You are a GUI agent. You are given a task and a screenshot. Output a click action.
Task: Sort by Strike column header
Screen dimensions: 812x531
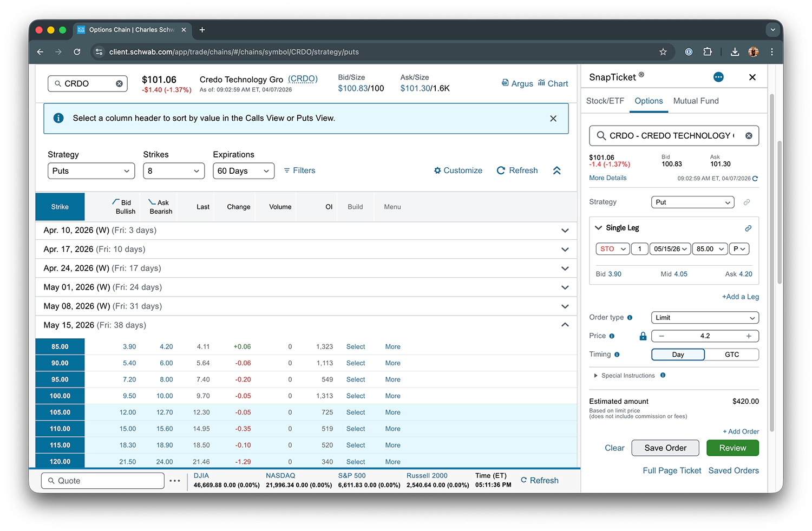(x=60, y=207)
